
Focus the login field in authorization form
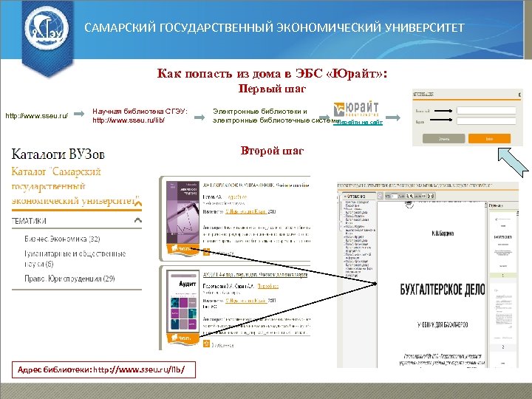tap(486, 111)
